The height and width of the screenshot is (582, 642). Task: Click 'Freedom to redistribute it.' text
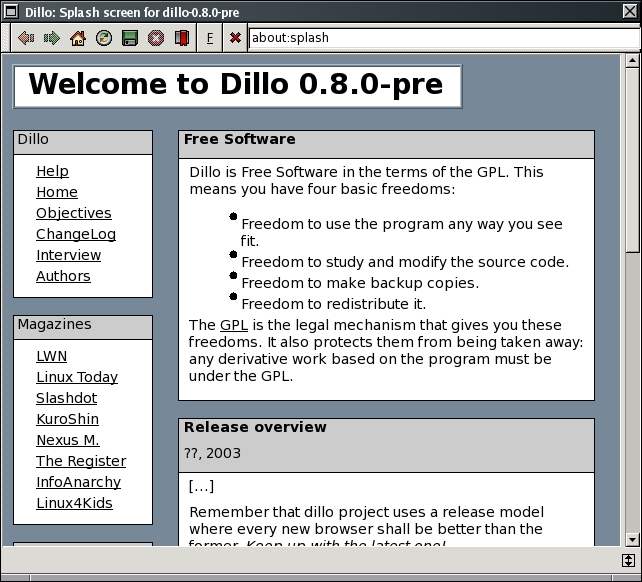(334, 304)
